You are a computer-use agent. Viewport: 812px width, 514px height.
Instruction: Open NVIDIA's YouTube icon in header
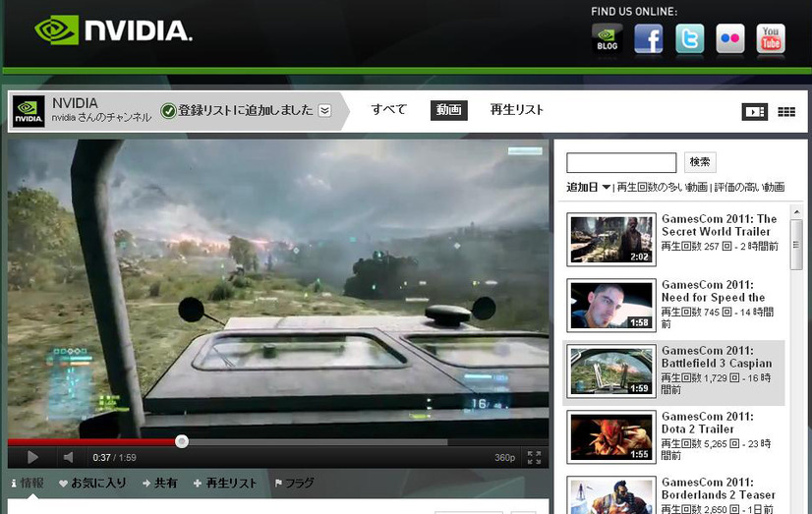pos(771,38)
